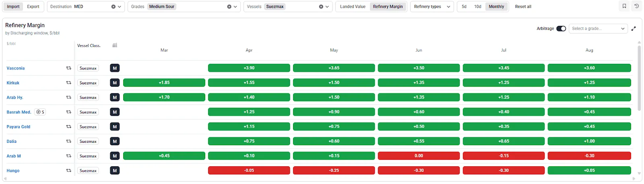644x184 pixels.
Task: Open the Vessels dropdown
Action: (x=327, y=6)
